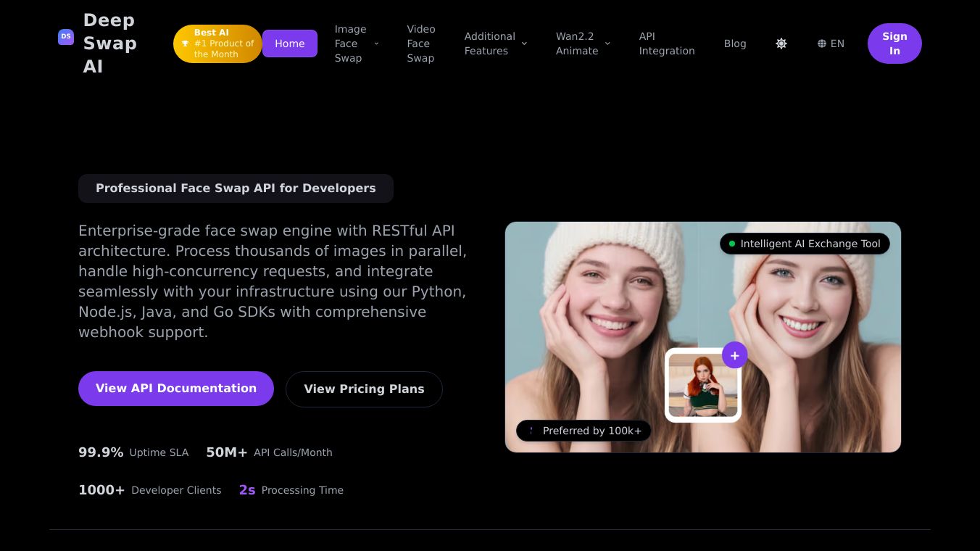Open the Additional Features menu

tap(496, 43)
